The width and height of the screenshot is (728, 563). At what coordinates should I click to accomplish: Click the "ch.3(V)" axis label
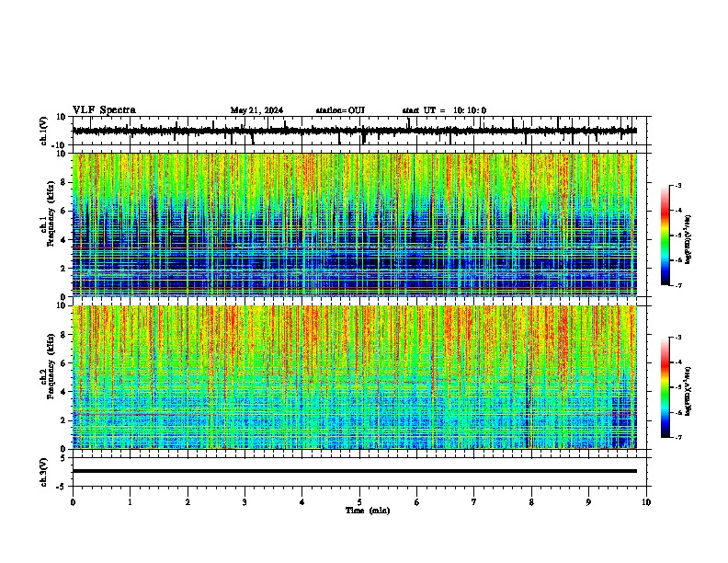(44, 473)
